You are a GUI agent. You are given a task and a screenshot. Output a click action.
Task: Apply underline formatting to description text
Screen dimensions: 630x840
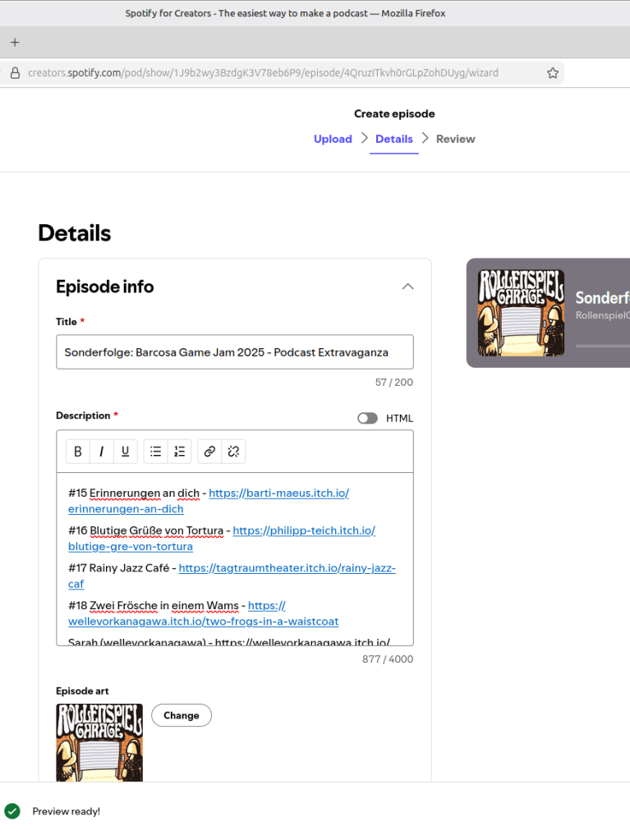125,451
